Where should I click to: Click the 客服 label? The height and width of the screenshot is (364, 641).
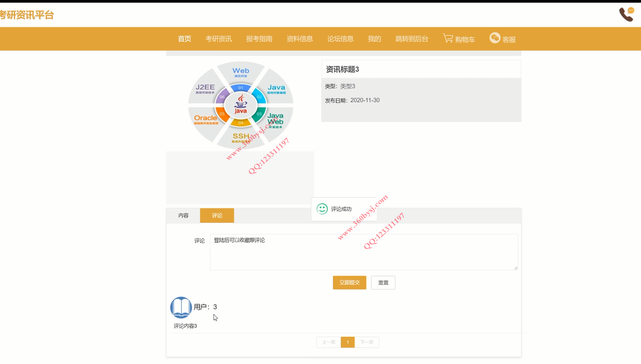coord(509,40)
